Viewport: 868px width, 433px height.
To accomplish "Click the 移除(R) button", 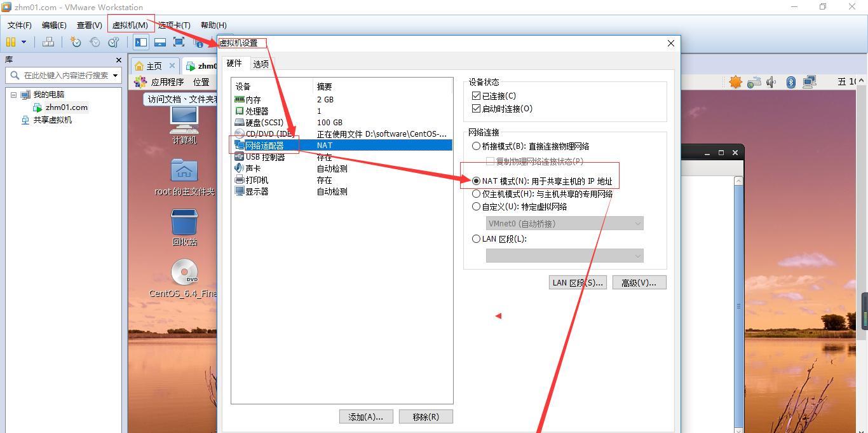I will [x=426, y=416].
